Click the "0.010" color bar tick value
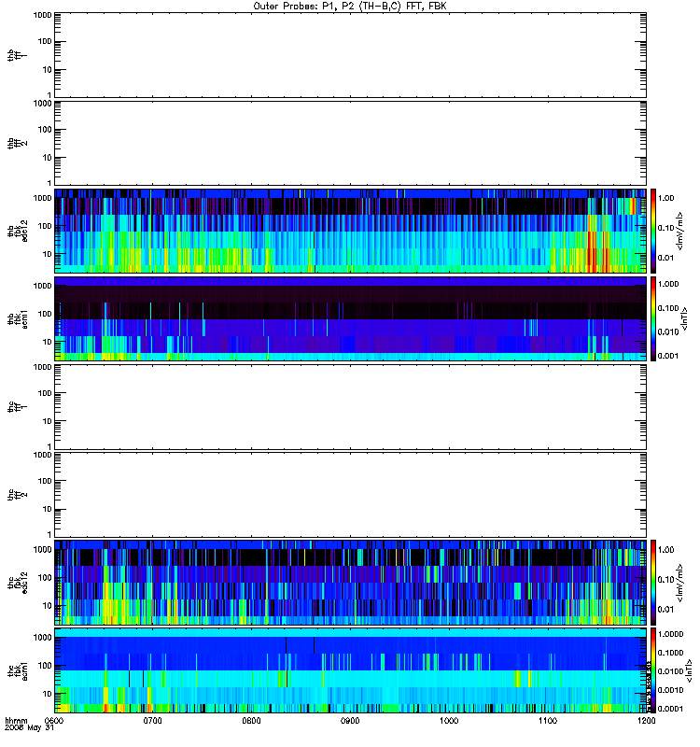Screen dimensions: 700x747 (x=668, y=331)
